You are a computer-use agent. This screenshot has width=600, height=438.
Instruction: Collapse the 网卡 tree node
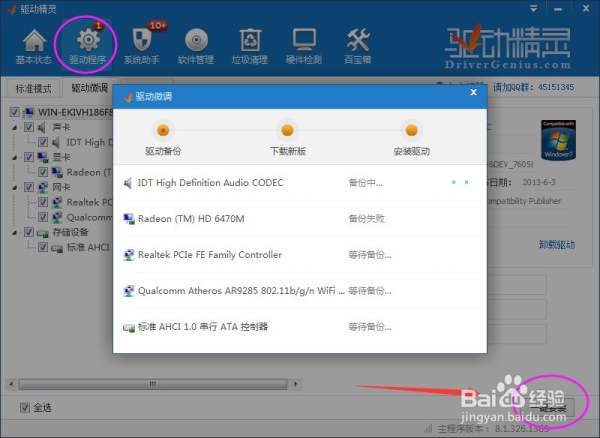coord(14,187)
